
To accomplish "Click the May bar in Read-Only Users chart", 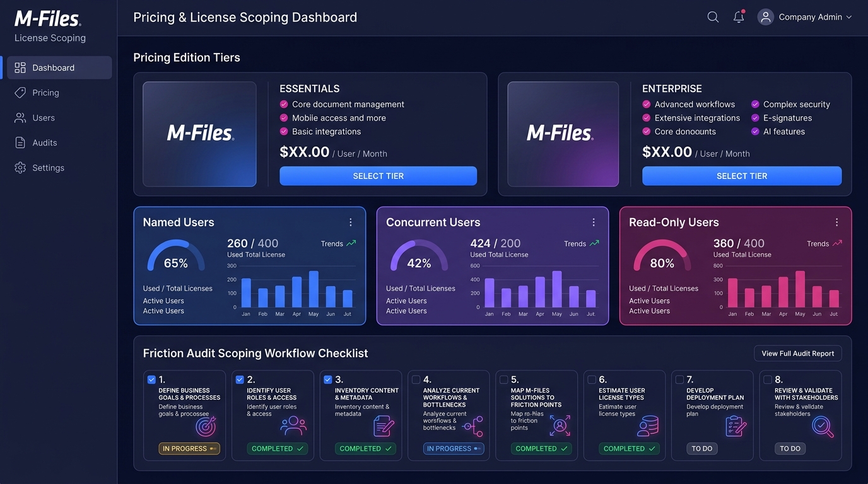I will pyautogui.click(x=800, y=289).
